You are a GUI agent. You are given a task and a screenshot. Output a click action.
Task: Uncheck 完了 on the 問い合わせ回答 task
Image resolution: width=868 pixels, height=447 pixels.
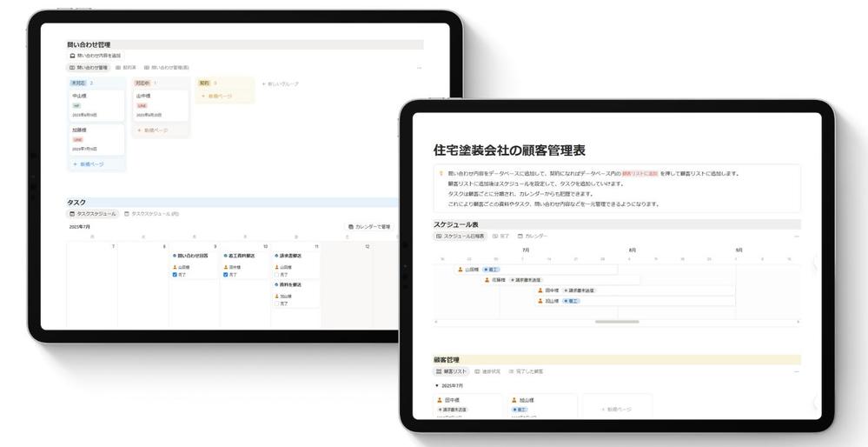[x=175, y=275]
